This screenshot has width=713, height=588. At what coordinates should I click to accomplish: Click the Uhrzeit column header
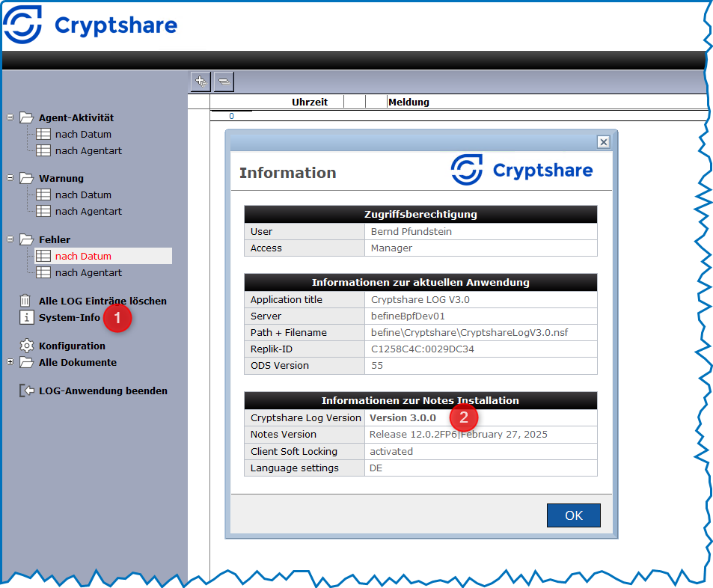coord(310,102)
